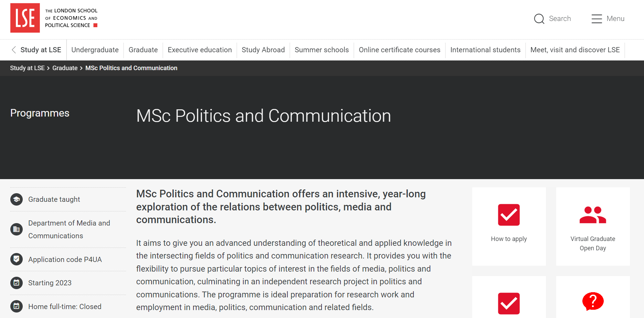Open the hamburger Menu icon
Screen dimensions: 644x318
(x=597, y=19)
